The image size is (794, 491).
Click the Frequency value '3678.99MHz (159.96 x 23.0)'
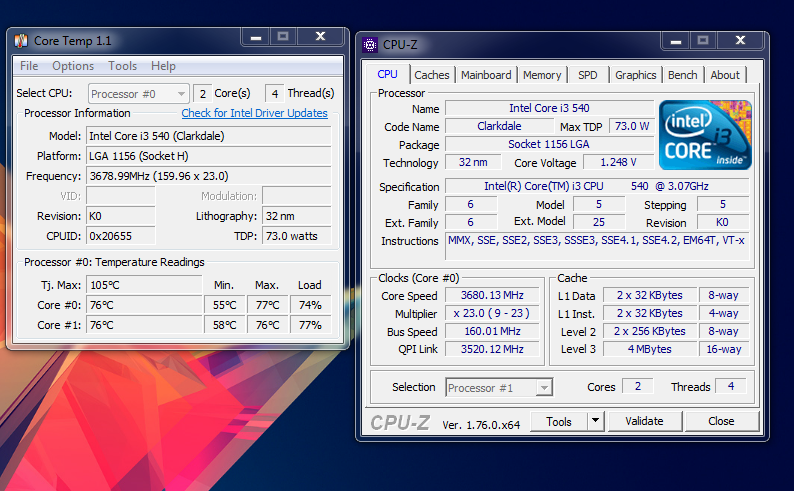pos(209,176)
